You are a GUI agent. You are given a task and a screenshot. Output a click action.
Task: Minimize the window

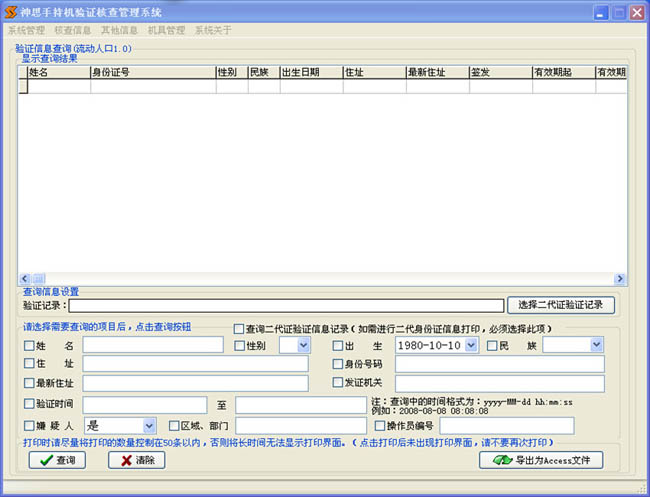click(600, 12)
